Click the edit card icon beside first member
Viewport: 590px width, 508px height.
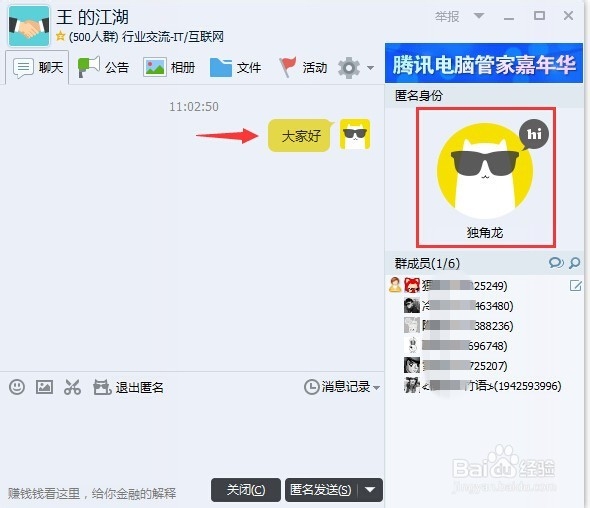(575, 286)
